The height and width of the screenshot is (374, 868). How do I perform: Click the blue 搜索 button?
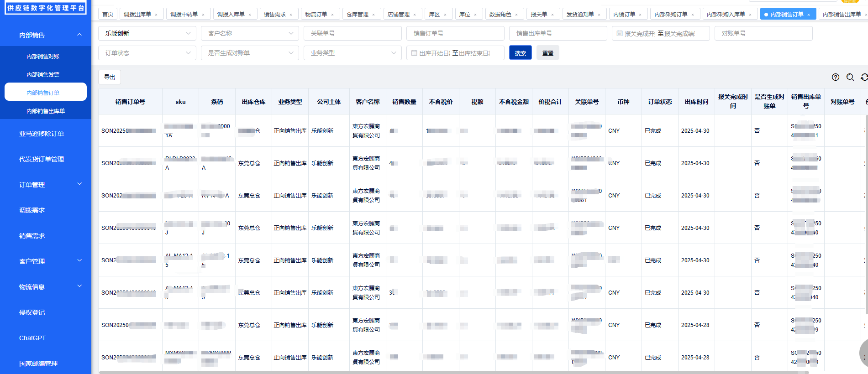tap(520, 53)
